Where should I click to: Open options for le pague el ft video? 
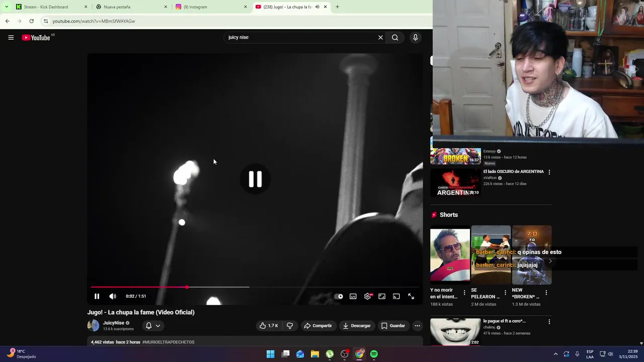click(549, 321)
